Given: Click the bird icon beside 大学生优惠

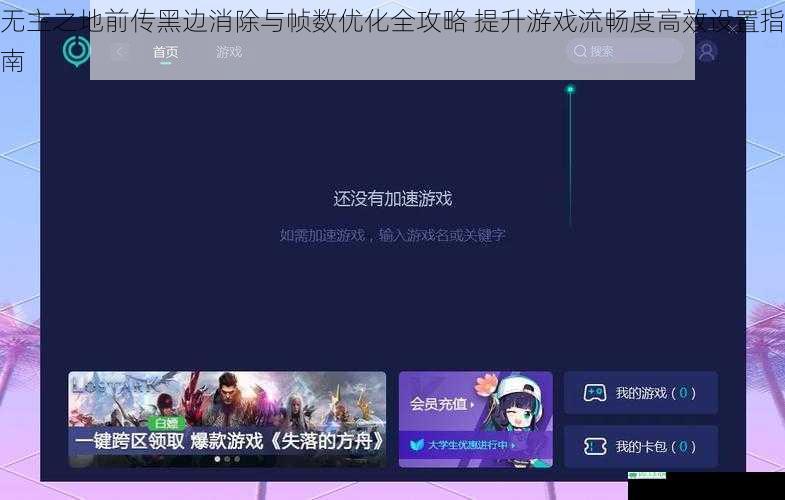Looking at the screenshot, I should 417,445.
